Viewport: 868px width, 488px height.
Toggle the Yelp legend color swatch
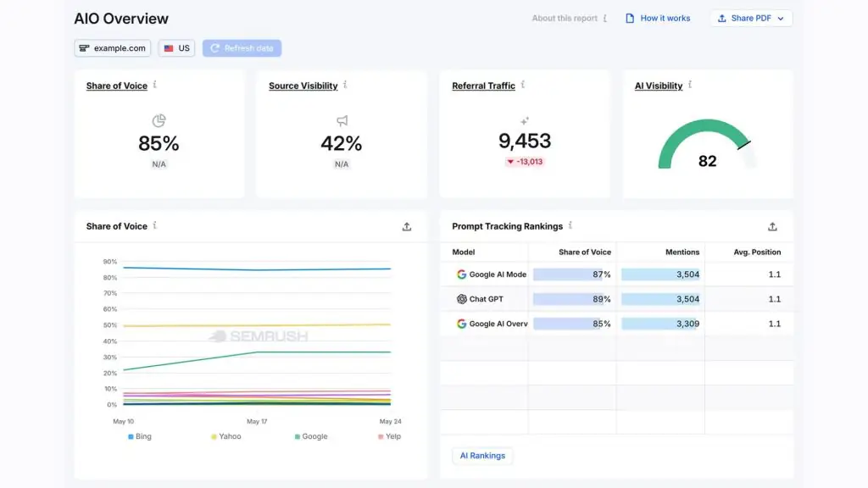(381, 436)
